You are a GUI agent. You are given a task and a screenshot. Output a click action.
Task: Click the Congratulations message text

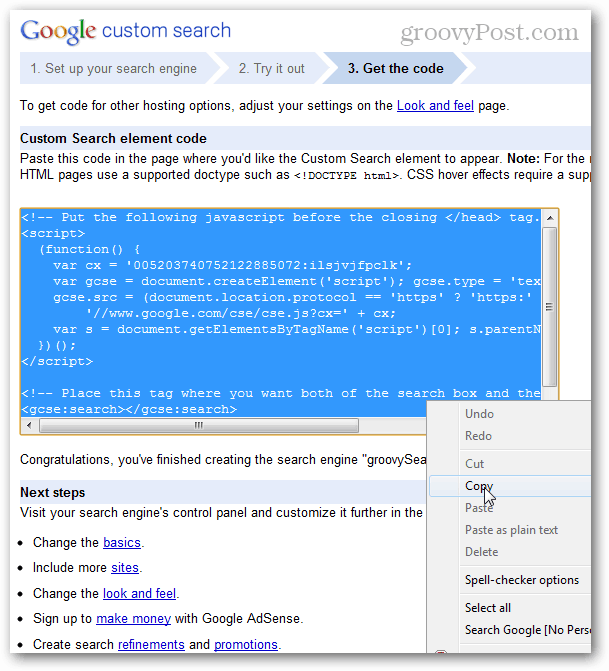pyautogui.click(x=223, y=460)
